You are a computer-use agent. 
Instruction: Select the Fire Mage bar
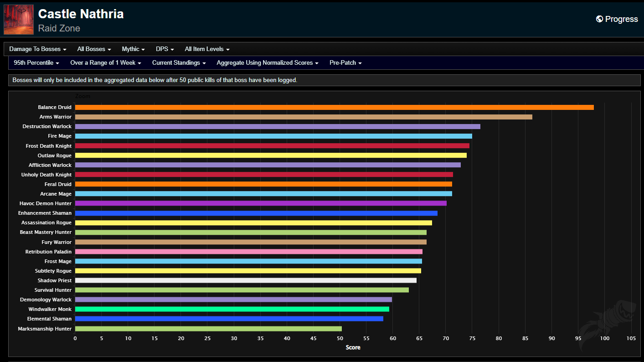pos(273,136)
